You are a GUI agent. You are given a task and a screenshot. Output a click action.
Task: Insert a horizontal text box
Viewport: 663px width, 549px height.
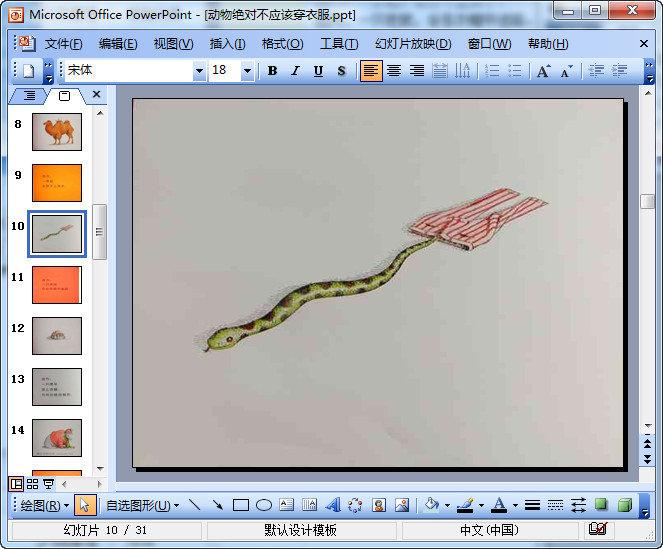click(287, 505)
